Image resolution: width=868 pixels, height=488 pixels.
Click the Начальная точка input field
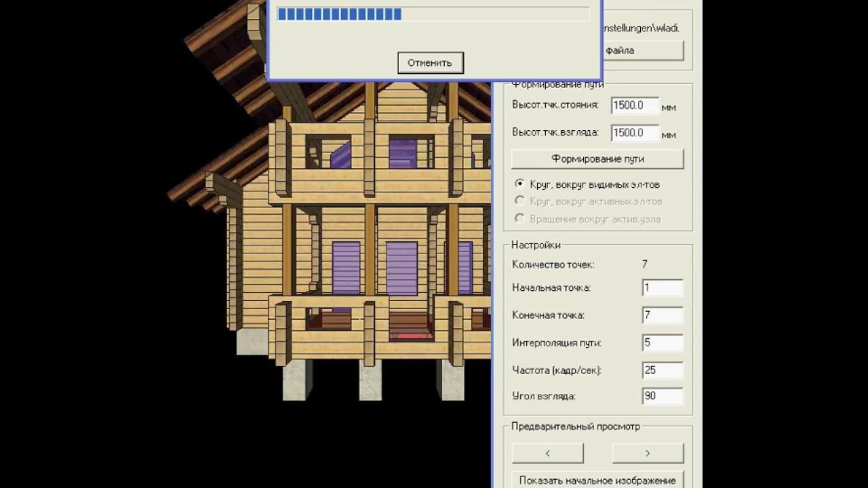coord(663,287)
